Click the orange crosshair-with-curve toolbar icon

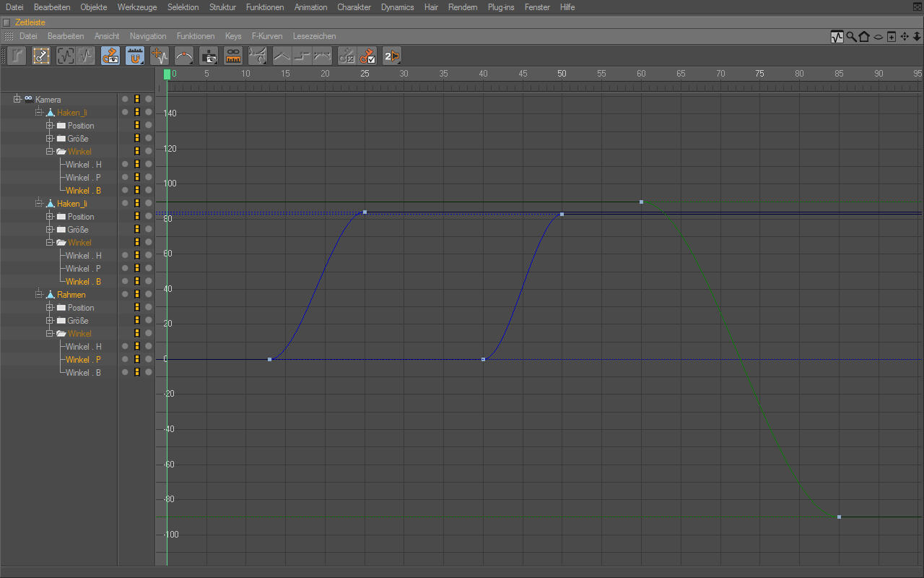(160, 56)
